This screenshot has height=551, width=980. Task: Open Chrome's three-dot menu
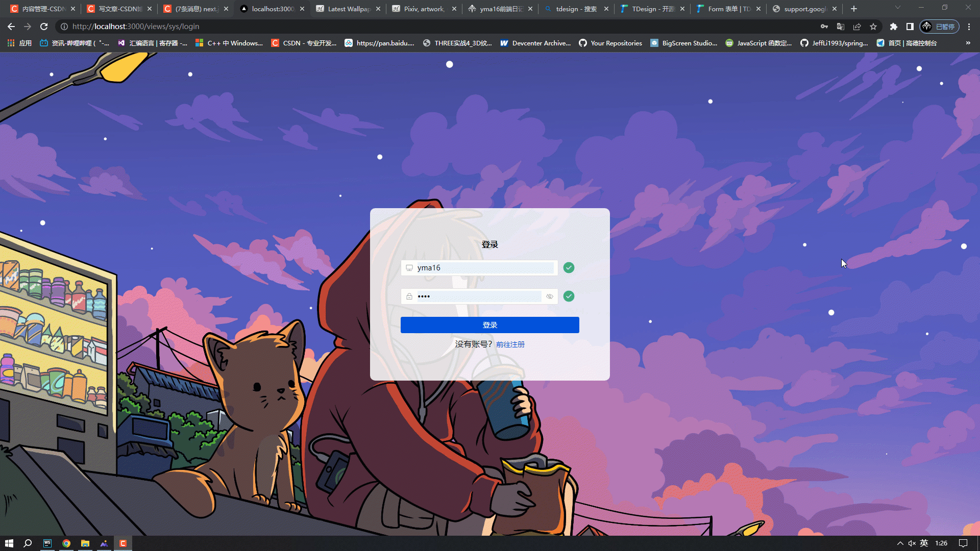969,27
